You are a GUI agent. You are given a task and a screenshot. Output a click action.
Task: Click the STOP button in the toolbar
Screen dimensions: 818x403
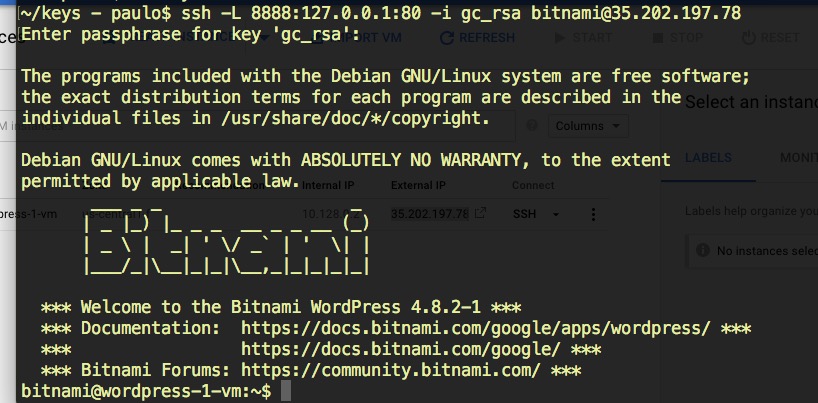(678, 38)
